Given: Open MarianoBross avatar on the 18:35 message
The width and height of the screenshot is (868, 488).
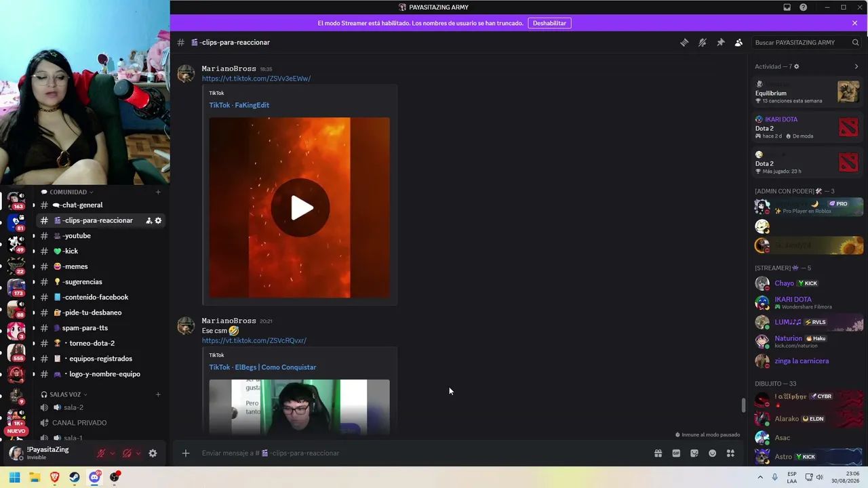Looking at the screenshot, I should (186, 73).
